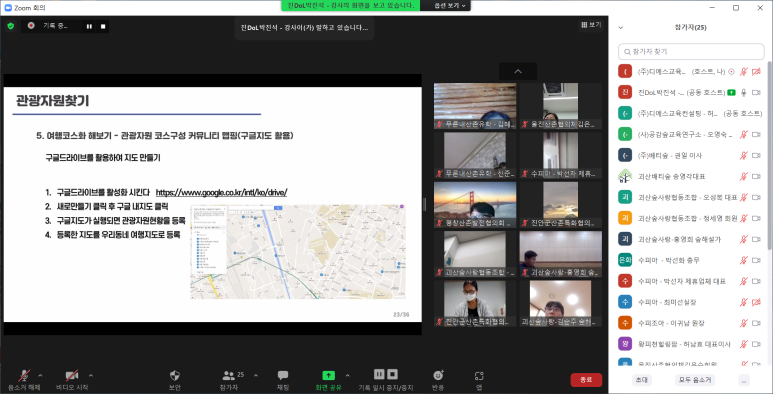This screenshot has height=394, width=773.
Task: Toggle start video camera button
Action: coord(72,376)
